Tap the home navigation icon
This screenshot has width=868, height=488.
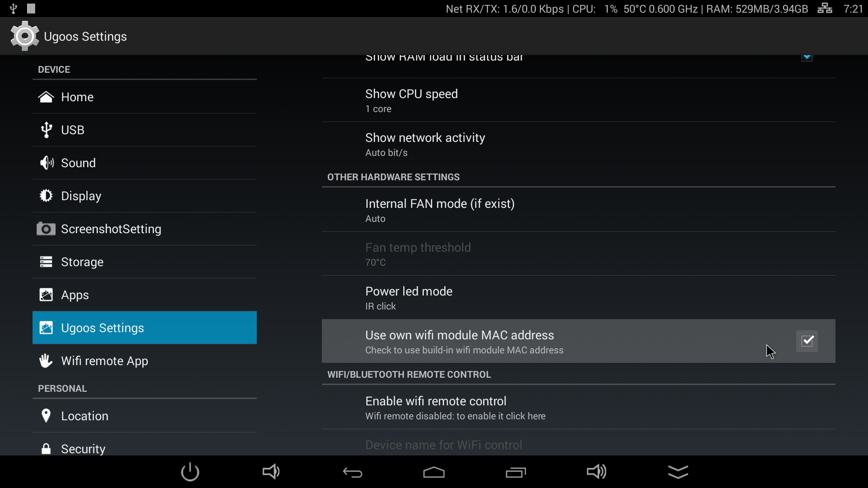click(x=434, y=472)
